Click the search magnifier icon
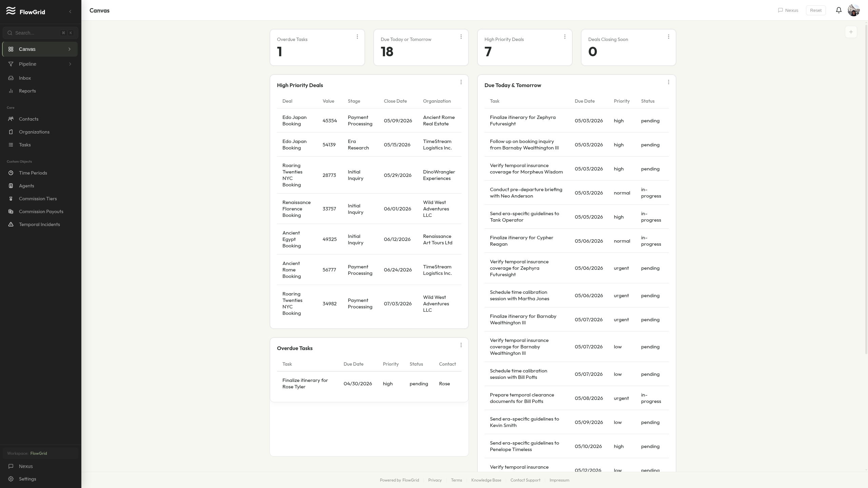The width and height of the screenshot is (868, 488). (x=10, y=33)
